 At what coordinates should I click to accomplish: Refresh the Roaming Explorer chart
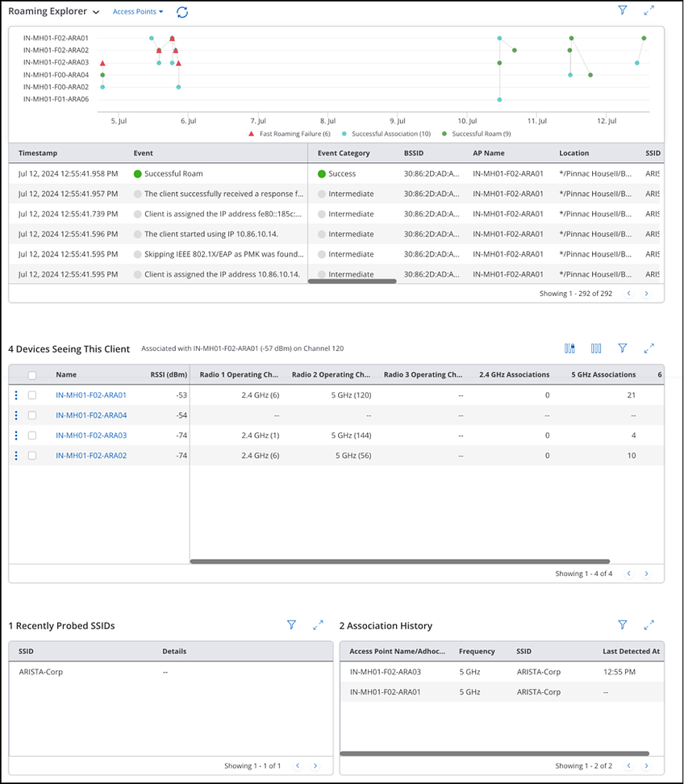click(x=182, y=12)
